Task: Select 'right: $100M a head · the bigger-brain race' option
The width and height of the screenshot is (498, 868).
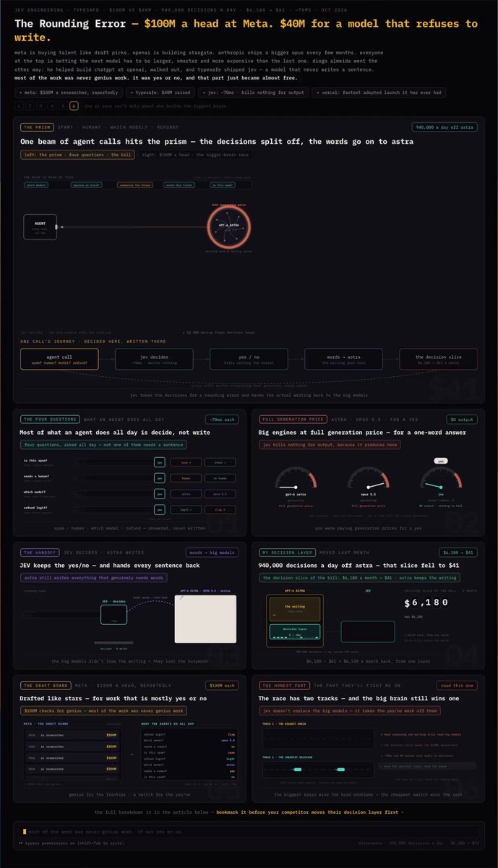Action: [197, 155]
